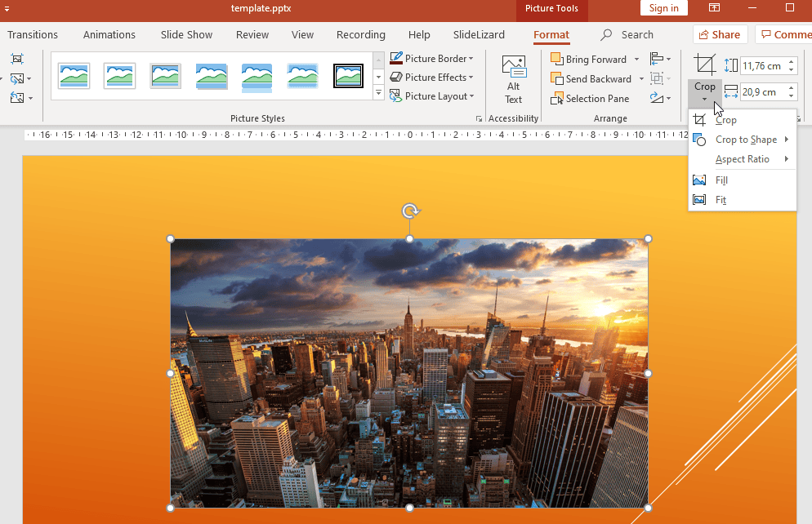The image size is (812, 524).
Task: Click the shape height field 11,76 cm
Action: (x=762, y=65)
